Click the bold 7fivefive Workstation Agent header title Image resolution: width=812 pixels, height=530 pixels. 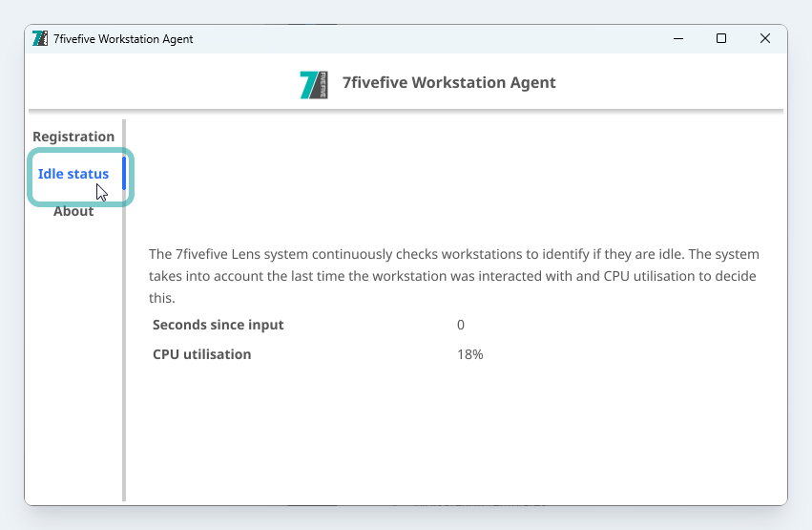(x=448, y=82)
